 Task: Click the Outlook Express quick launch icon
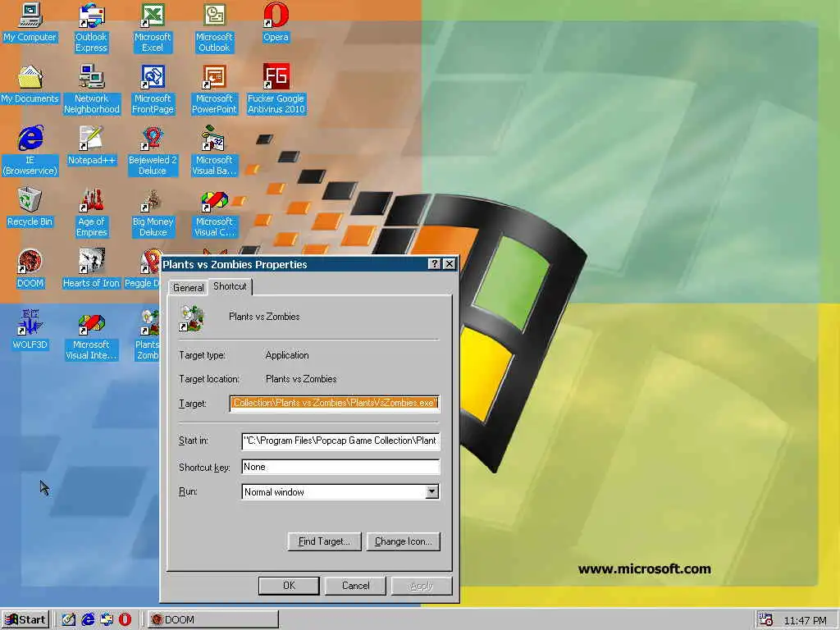point(106,619)
